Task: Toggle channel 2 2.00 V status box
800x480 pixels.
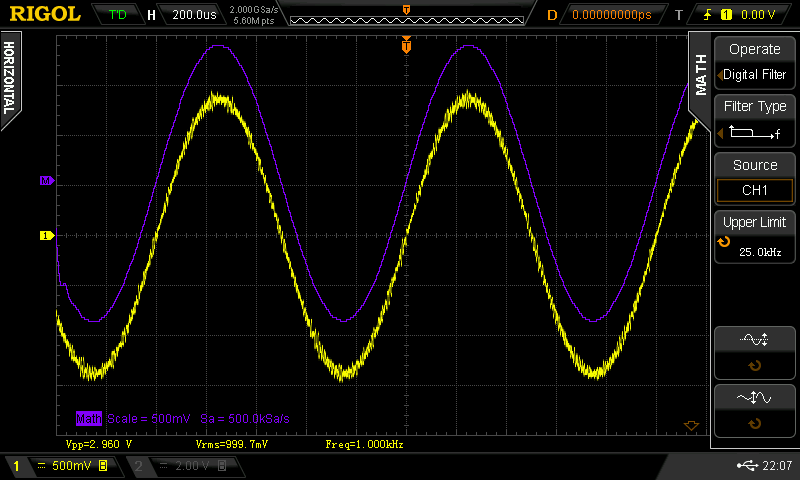Action: tap(184, 466)
